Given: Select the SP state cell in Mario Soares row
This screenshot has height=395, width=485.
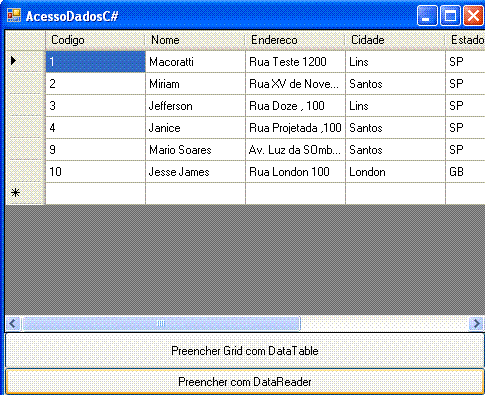Looking at the screenshot, I should coord(465,149).
